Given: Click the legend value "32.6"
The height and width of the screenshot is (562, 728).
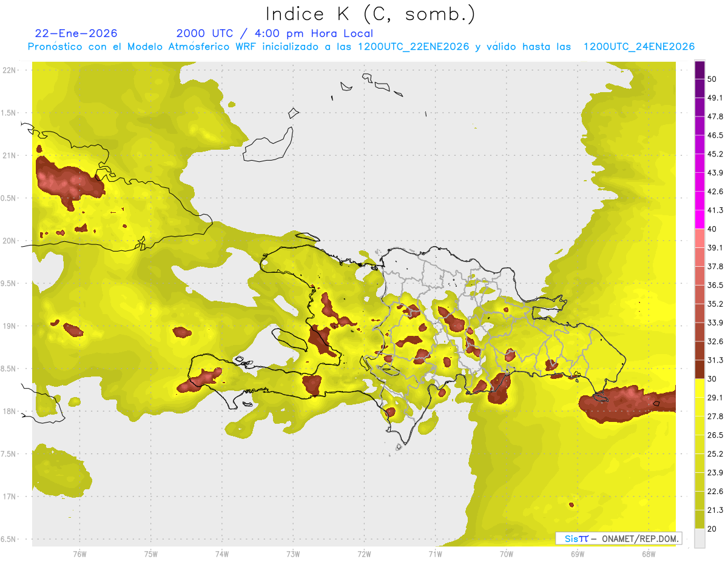Looking at the screenshot, I should point(715,341).
